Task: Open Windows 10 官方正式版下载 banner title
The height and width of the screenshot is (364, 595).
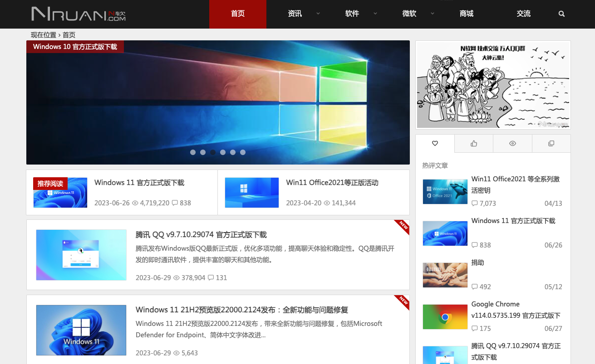Action: pos(75,47)
